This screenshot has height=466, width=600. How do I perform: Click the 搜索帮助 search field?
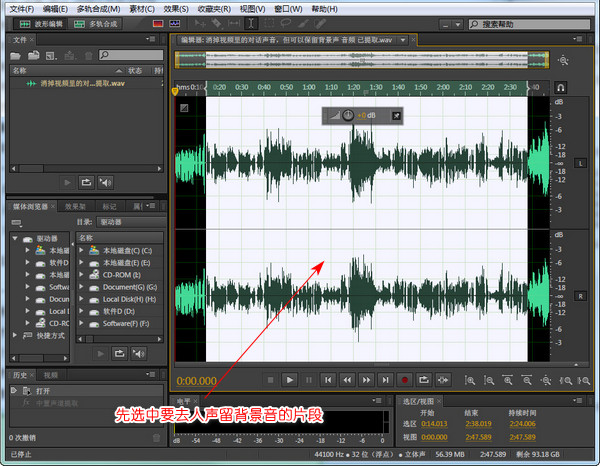530,24
